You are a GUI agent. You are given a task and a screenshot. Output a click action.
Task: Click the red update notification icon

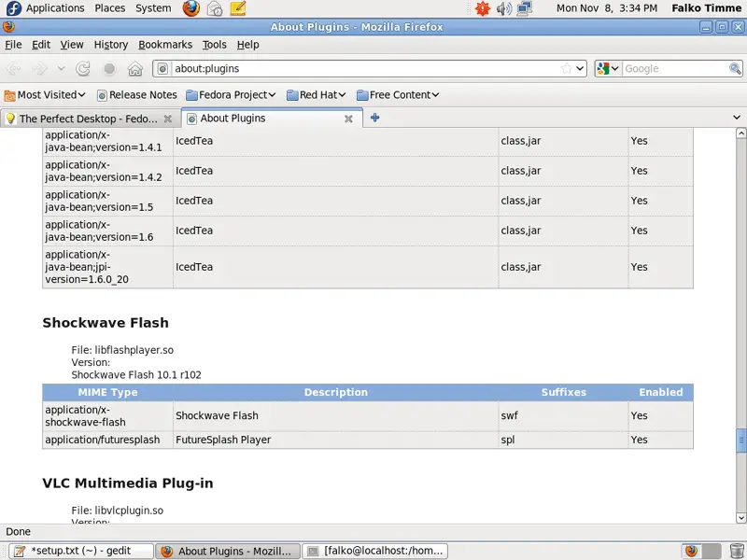483,8
